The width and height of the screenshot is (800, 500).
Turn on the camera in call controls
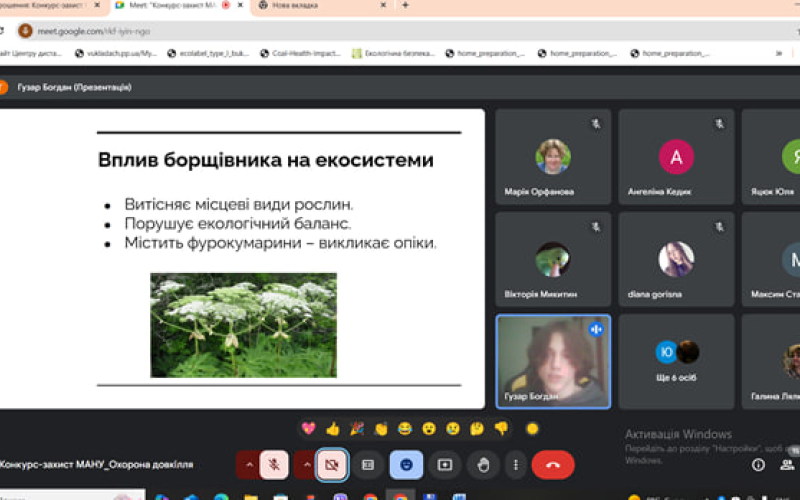pos(332,464)
